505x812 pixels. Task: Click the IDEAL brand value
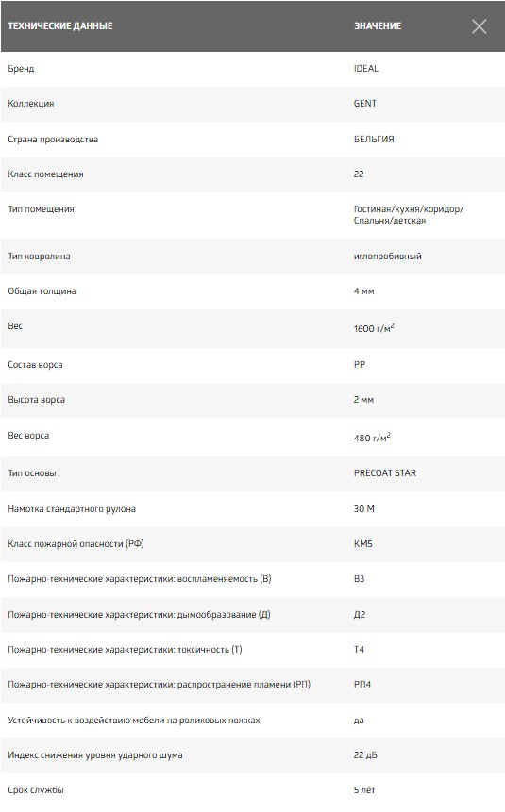pyautogui.click(x=366, y=68)
